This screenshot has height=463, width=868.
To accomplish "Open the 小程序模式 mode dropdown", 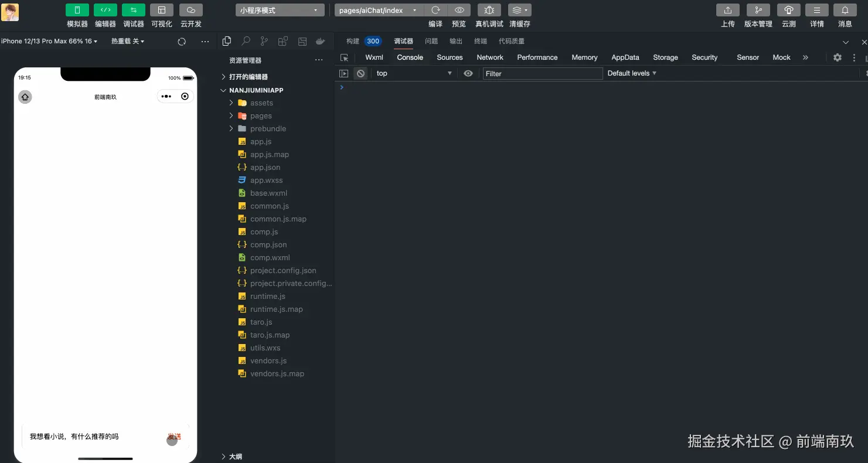I will 280,10.
